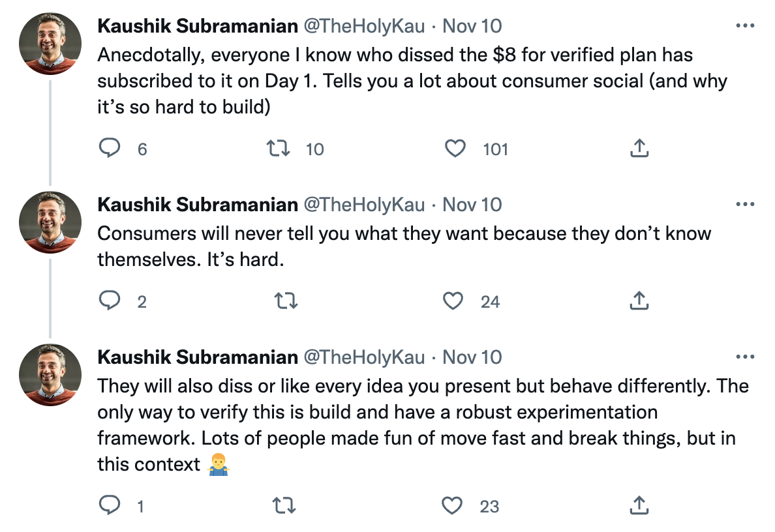Like the tweet with 24 likes
The image size is (775, 532).
[453, 301]
